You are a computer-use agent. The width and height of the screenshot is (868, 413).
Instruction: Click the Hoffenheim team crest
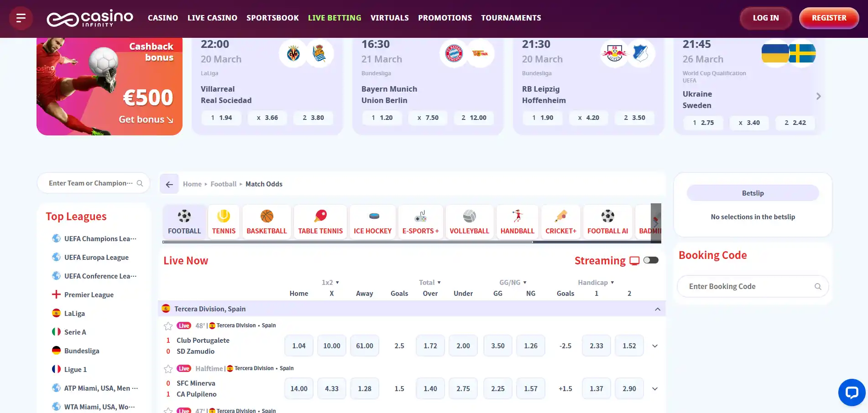[x=641, y=53]
